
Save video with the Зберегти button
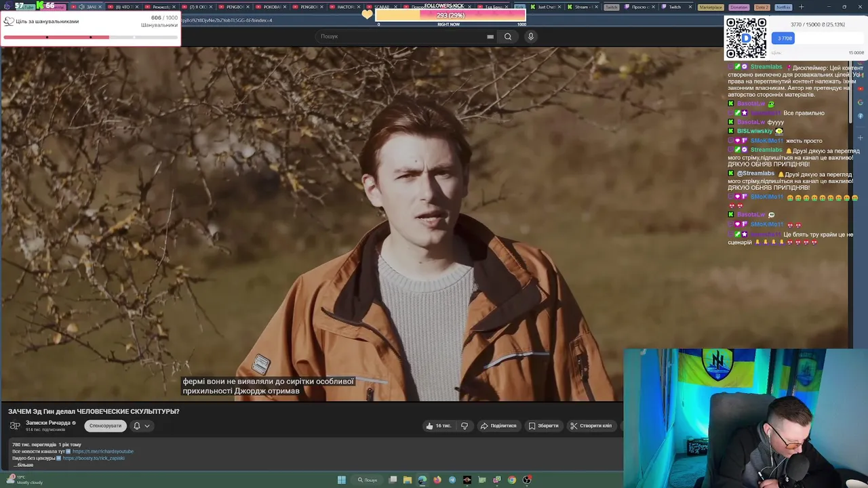(544, 426)
